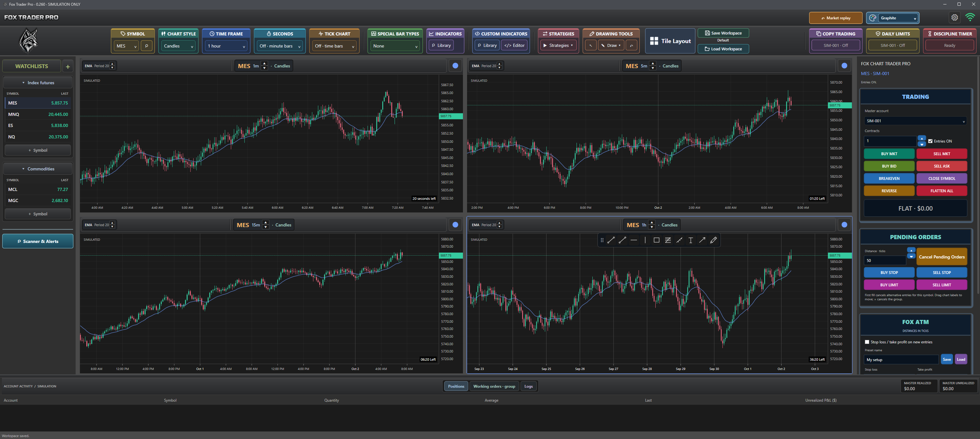
Task: Open the Master account SIM-001 dropdown
Action: point(915,121)
